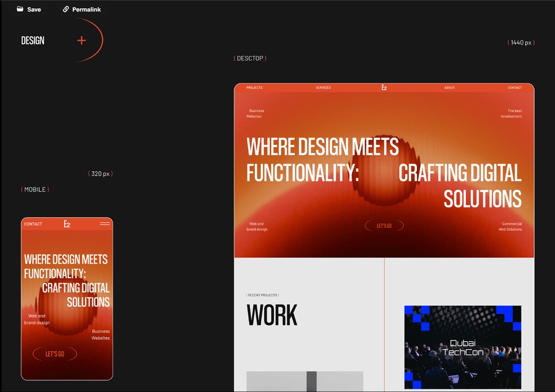Select the E2 logo on the mobile header
Screen dimensions: 555x392
click(x=66, y=224)
